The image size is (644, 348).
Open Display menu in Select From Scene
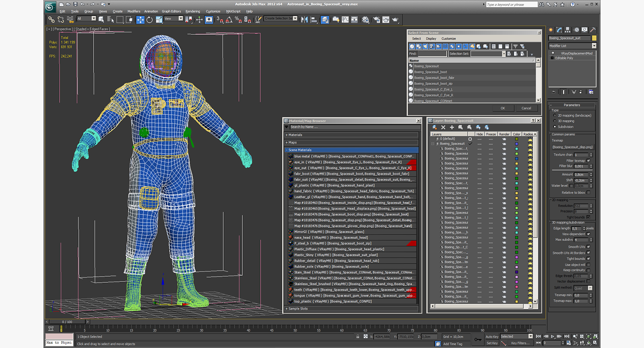pyautogui.click(x=431, y=39)
